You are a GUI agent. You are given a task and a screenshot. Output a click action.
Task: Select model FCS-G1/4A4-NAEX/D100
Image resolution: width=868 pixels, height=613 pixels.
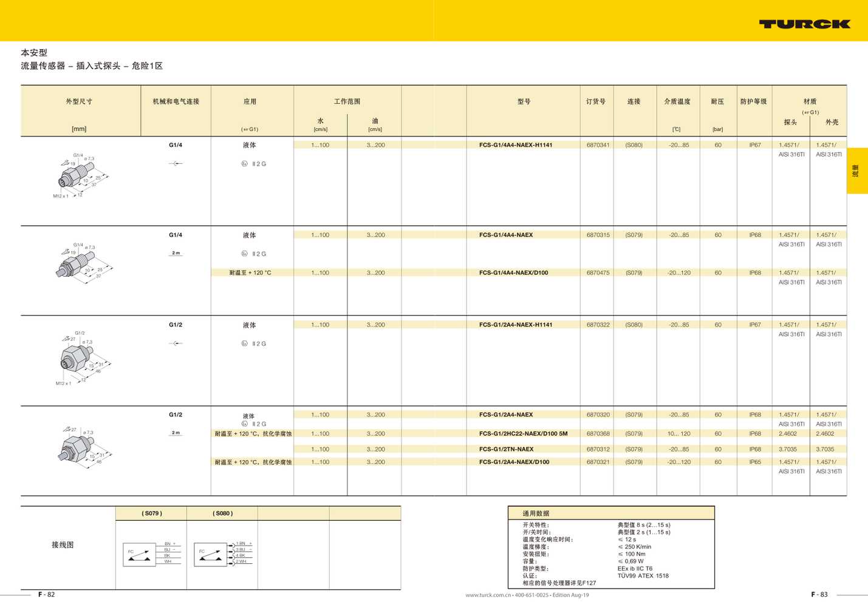(513, 273)
